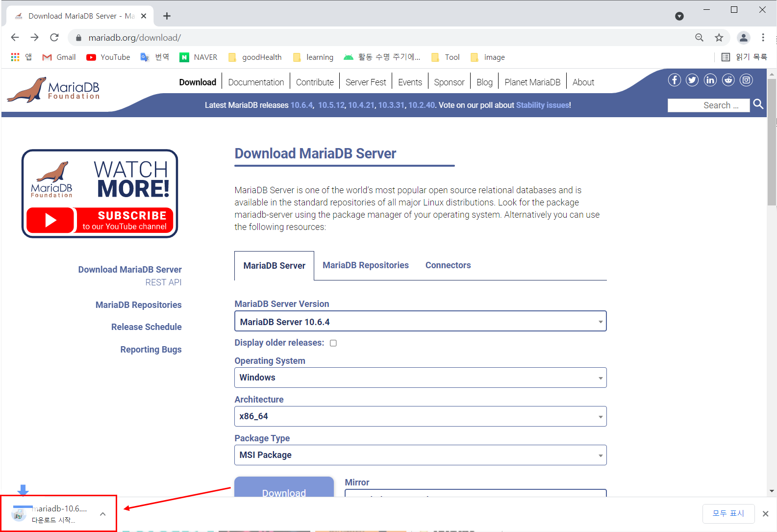Go forward using the browser arrow
Screen dimensions: 777x532
[x=34, y=37]
